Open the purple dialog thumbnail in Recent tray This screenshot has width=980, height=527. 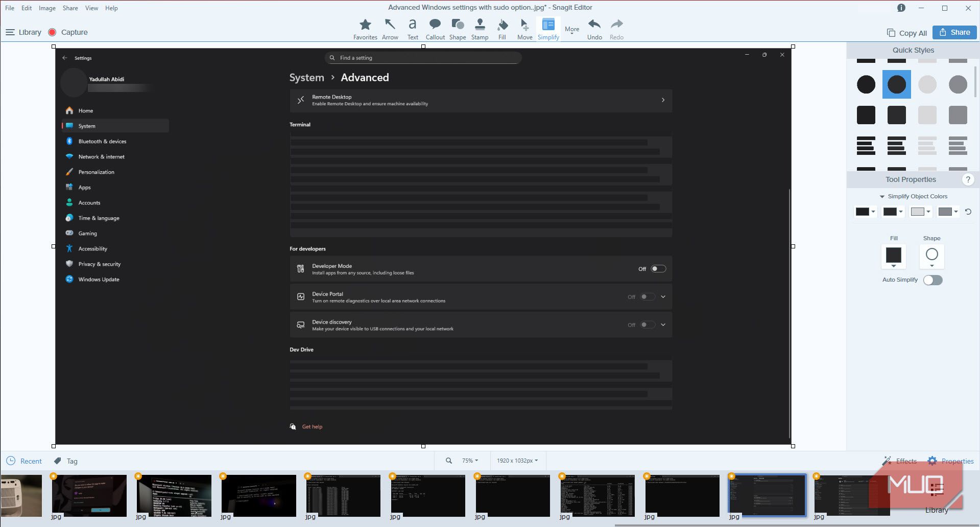pyautogui.click(x=89, y=496)
